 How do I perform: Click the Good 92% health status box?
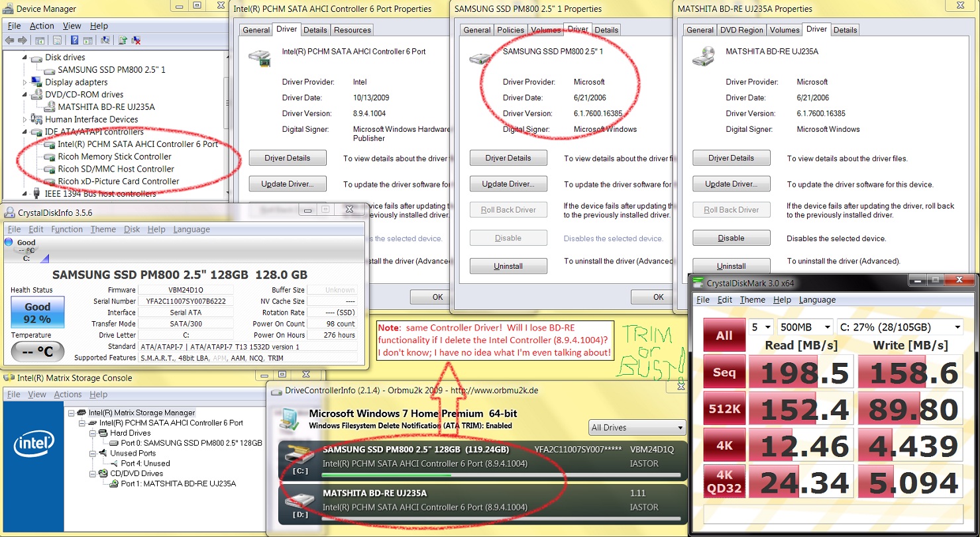tap(38, 313)
